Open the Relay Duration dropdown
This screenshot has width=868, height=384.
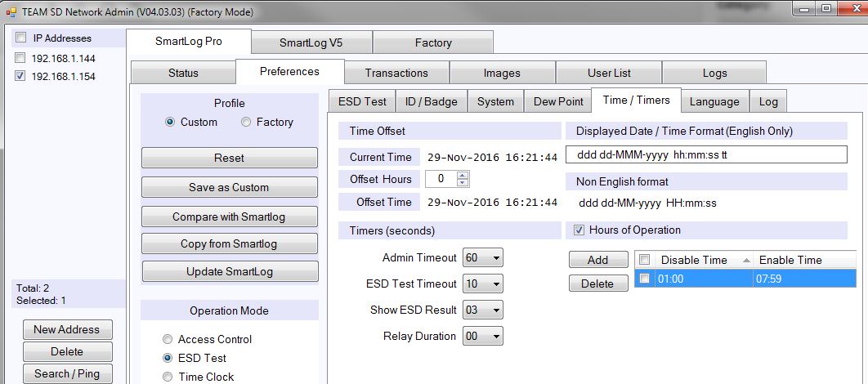coord(483,336)
